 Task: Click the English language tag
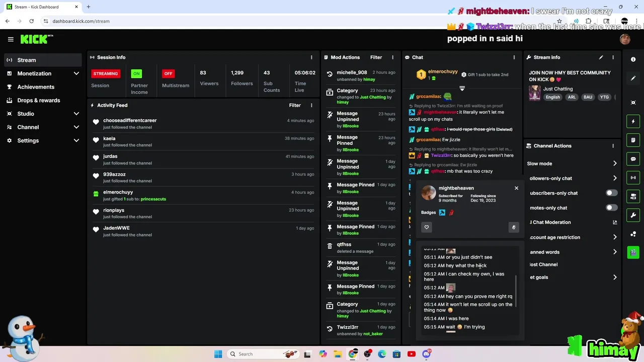pyautogui.click(x=552, y=97)
